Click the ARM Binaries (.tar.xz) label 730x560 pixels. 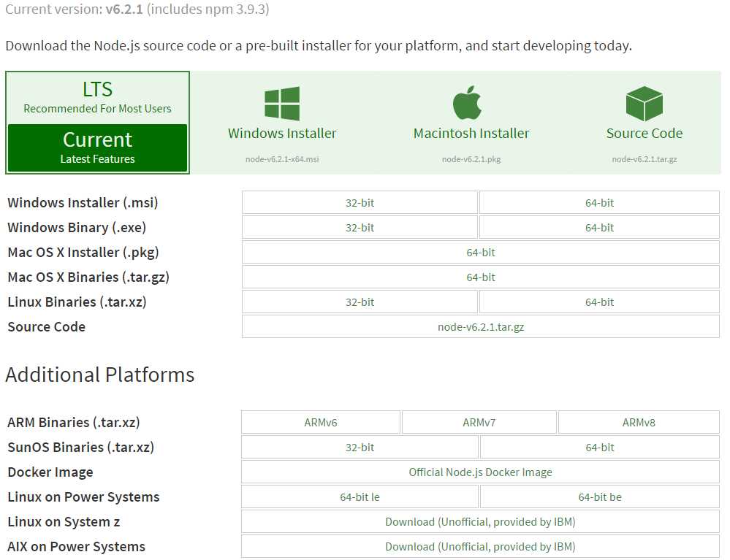(x=74, y=422)
